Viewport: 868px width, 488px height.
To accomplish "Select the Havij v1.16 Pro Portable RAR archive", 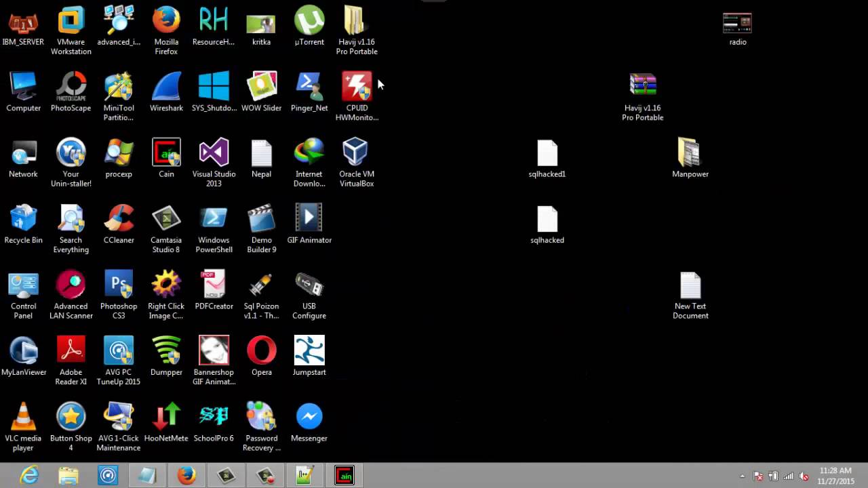I will coord(642,97).
